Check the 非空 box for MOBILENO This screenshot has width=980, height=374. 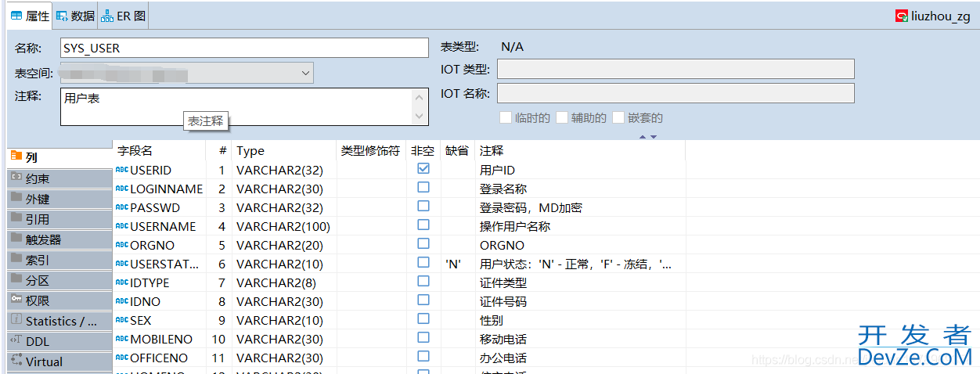pos(423,338)
